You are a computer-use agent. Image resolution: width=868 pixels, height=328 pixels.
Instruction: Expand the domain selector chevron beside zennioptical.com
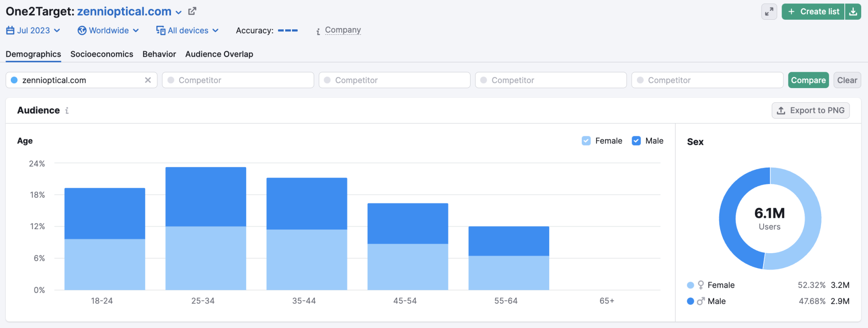179,12
